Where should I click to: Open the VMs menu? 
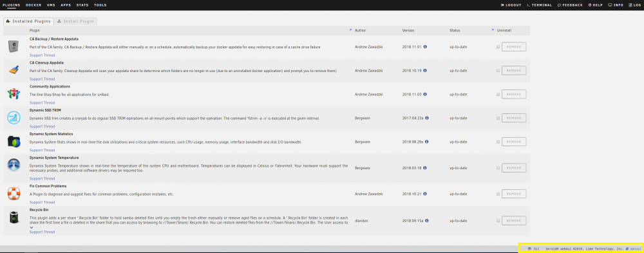[51, 5]
